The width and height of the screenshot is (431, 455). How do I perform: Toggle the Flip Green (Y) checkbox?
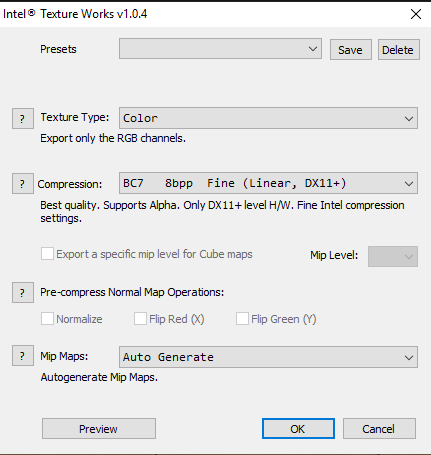pos(242,319)
